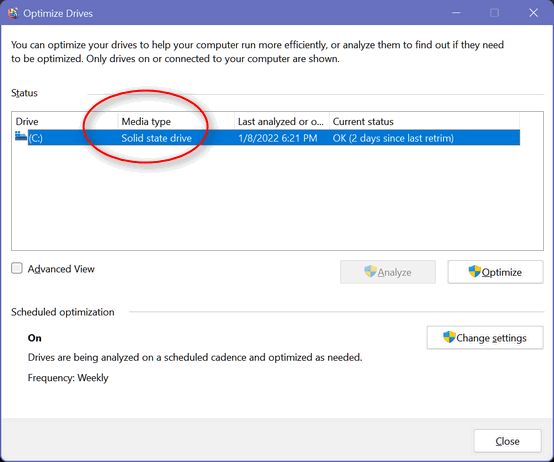Image resolution: width=554 pixels, height=462 pixels.
Task: Sort by the Media type column header
Action: (176, 122)
